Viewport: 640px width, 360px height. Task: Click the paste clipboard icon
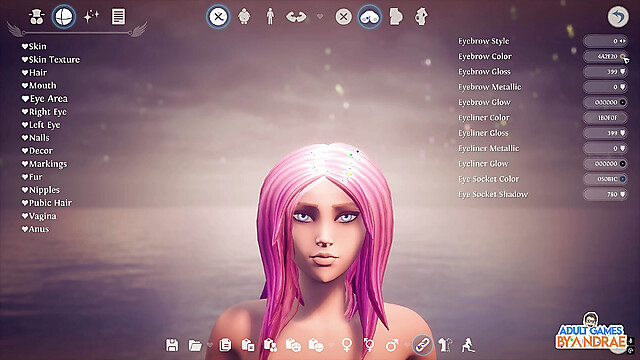(248, 345)
